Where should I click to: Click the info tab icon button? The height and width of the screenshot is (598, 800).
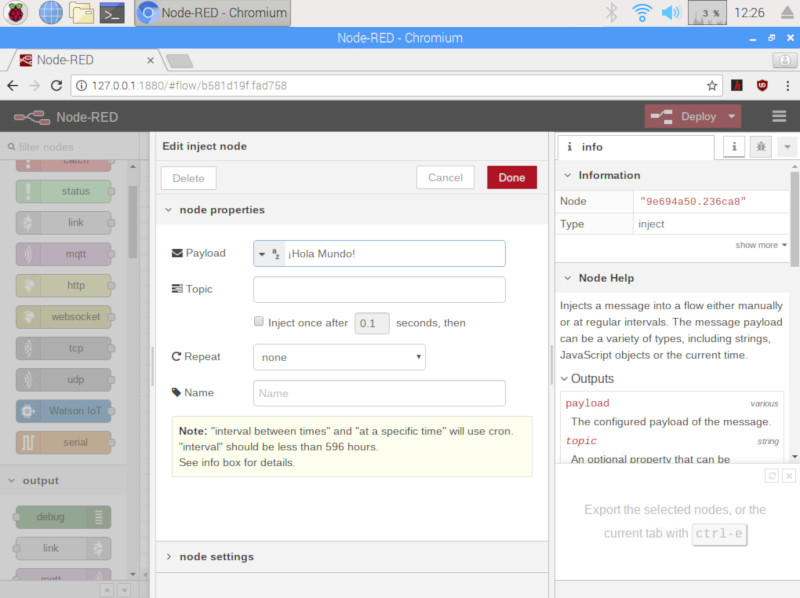(734, 147)
